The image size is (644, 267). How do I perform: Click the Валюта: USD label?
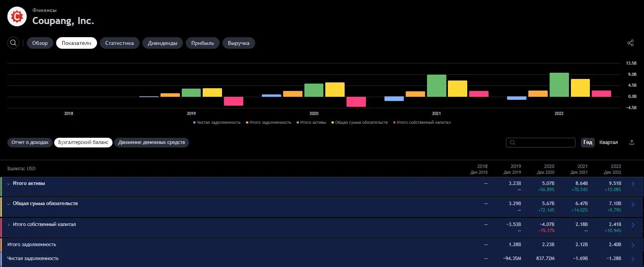[x=21, y=169]
